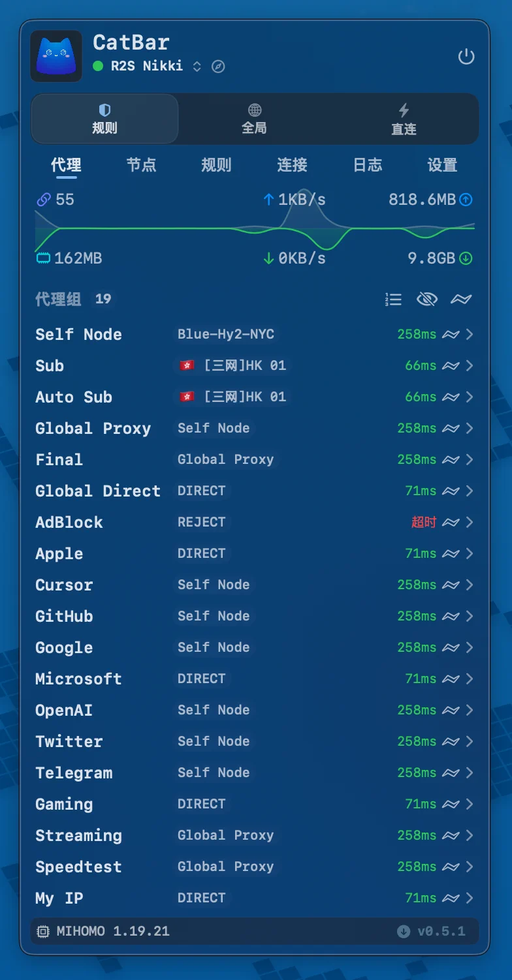Screen dimensions: 512x980
Task: Open the 连接 tab
Action: (292, 165)
